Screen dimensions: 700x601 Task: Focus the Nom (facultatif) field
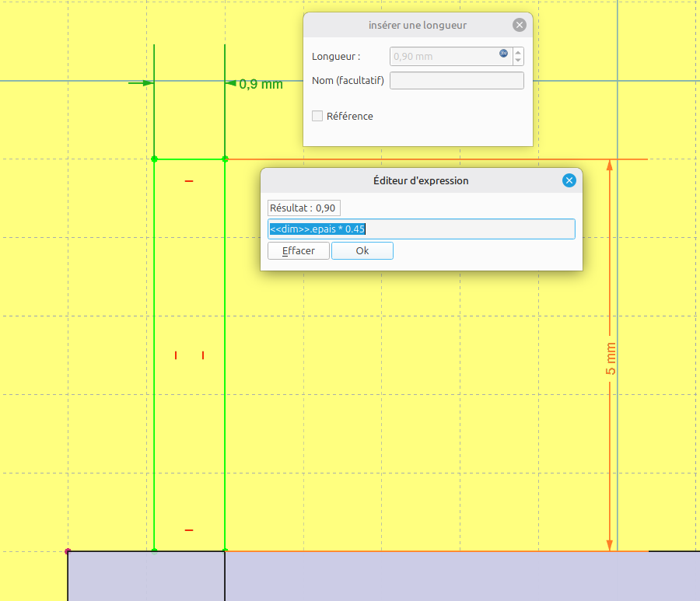point(457,80)
